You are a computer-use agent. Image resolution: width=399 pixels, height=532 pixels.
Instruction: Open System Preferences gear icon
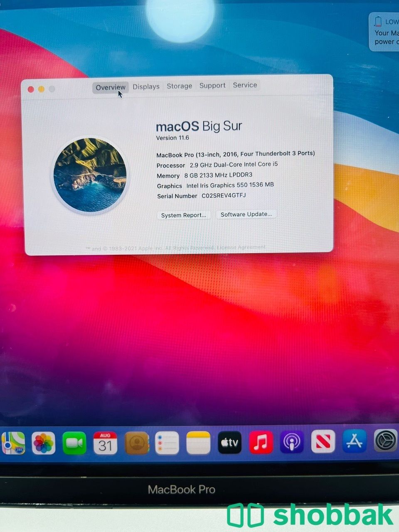tap(386, 441)
